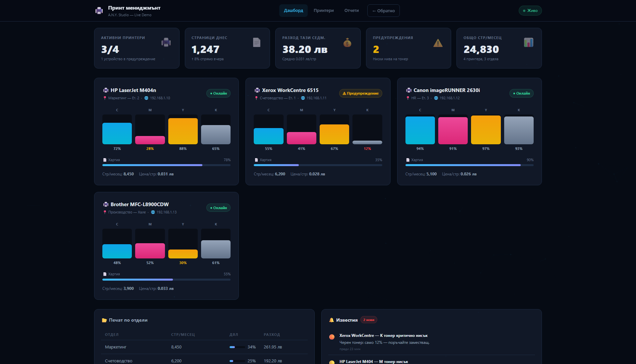
Task: Click printer icon beside Brother MFC-L8900CDW
Action: pyautogui.click(x=106, y=205)
